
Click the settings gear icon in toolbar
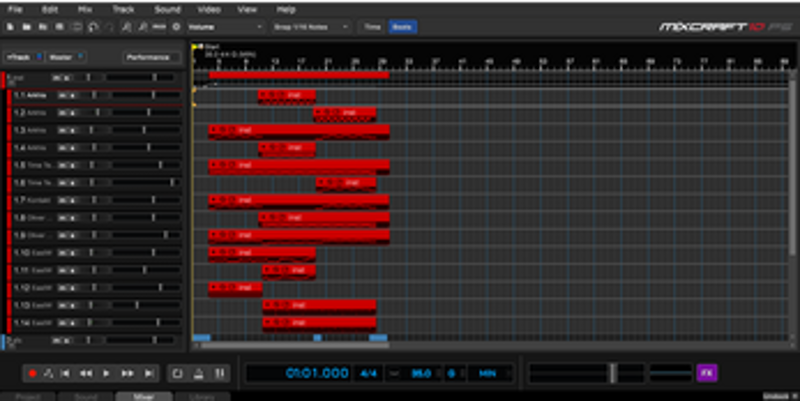click(x=176, y=27)
